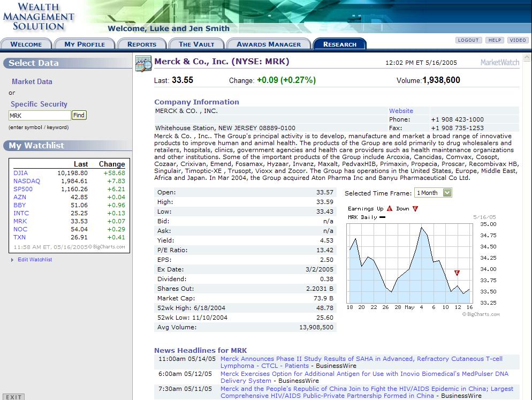Open Merck's Website link

401,111
